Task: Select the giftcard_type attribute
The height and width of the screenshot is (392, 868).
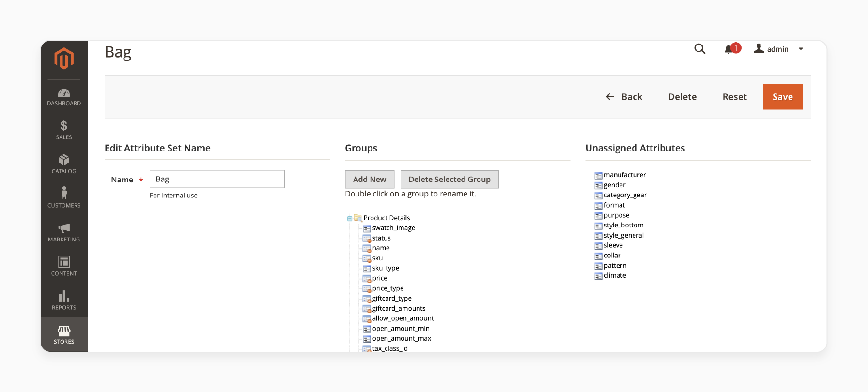Action: (391, 299)
